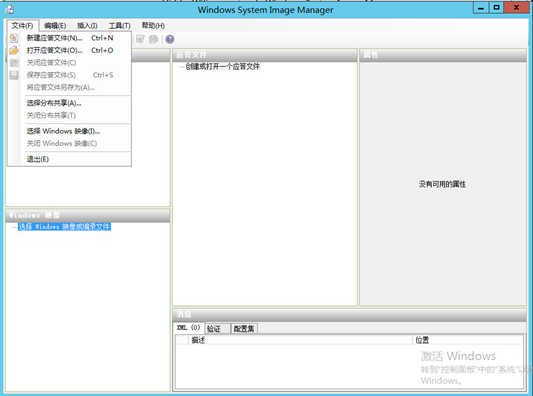Viewport: 533px width, 396px height.
Task: Open the 工具(T) menu
Action: click(120, 25)
